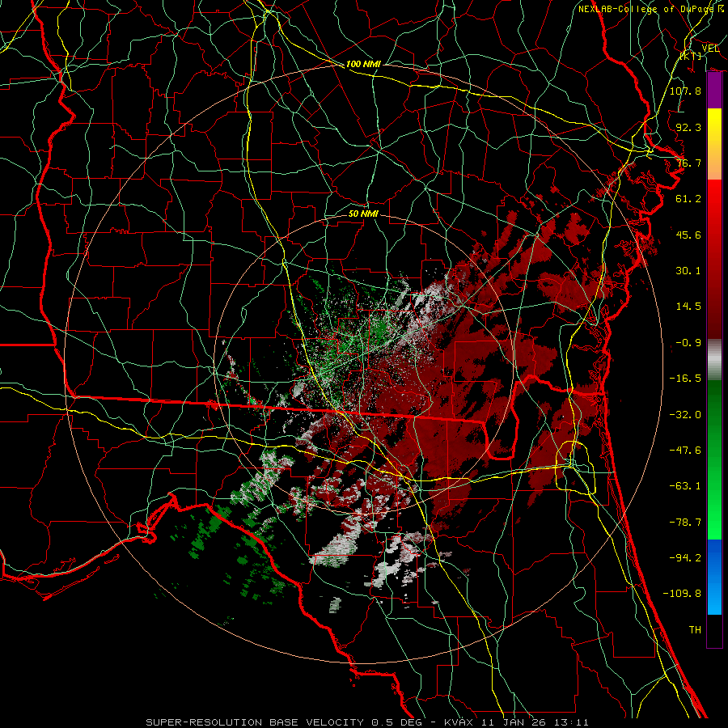This screenshot has width=728, height=728.
Task: Click the 61.2 velocity scale value
Action: 688,199
